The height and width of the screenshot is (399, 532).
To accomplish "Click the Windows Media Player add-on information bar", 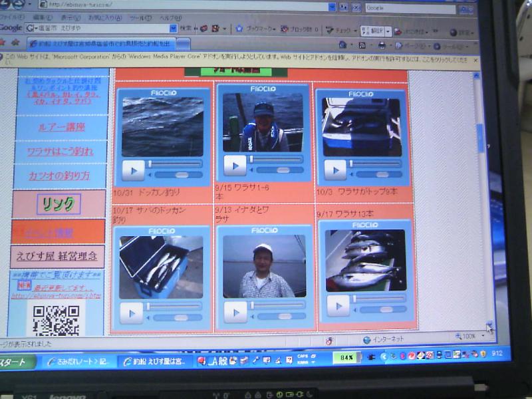I will [x=239, y=60].
